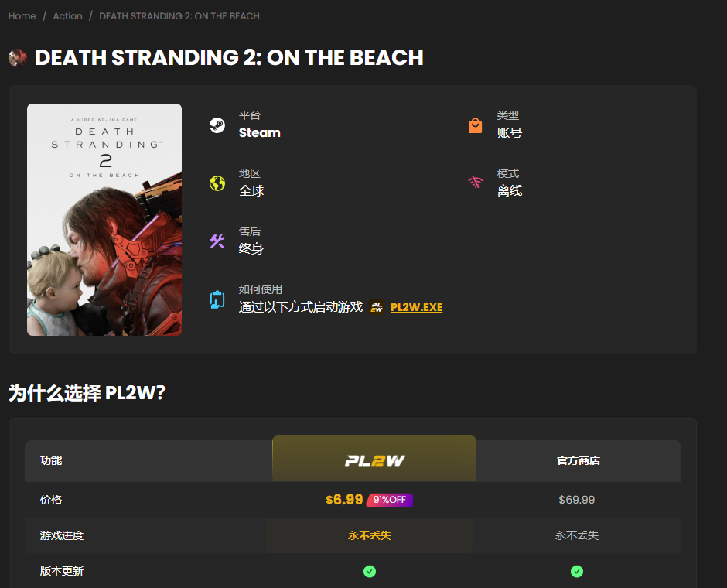Open the PL2W.EXE download link
The width and height of the screenshot is (727, 588).
coord(416,307)
